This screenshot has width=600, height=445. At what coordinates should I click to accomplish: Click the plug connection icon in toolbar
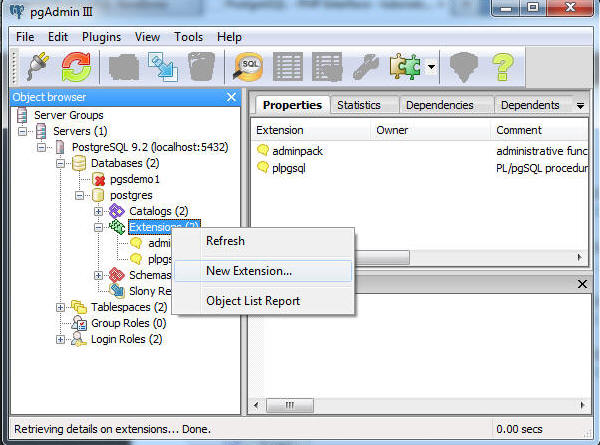click(38, 67)
